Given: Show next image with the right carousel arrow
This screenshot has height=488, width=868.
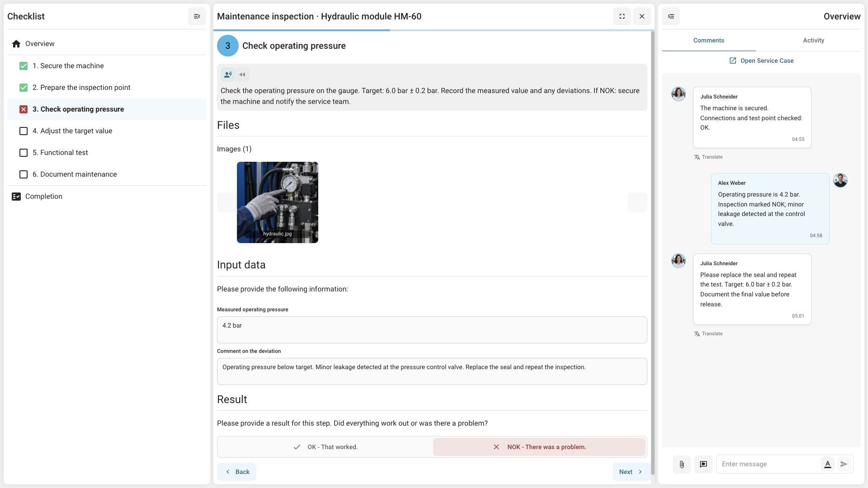Looking at the screenshot, I should pyautogui.click(x=637, y=202).
